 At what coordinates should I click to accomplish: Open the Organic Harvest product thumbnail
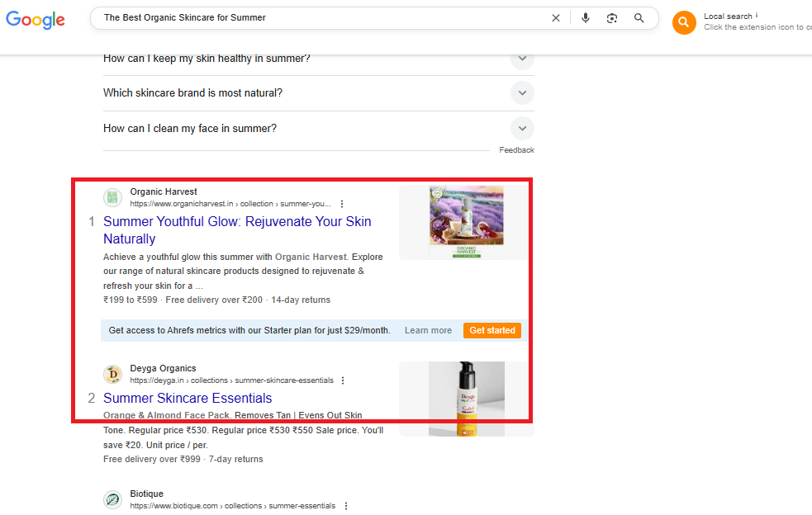click(x=466, y=222)
